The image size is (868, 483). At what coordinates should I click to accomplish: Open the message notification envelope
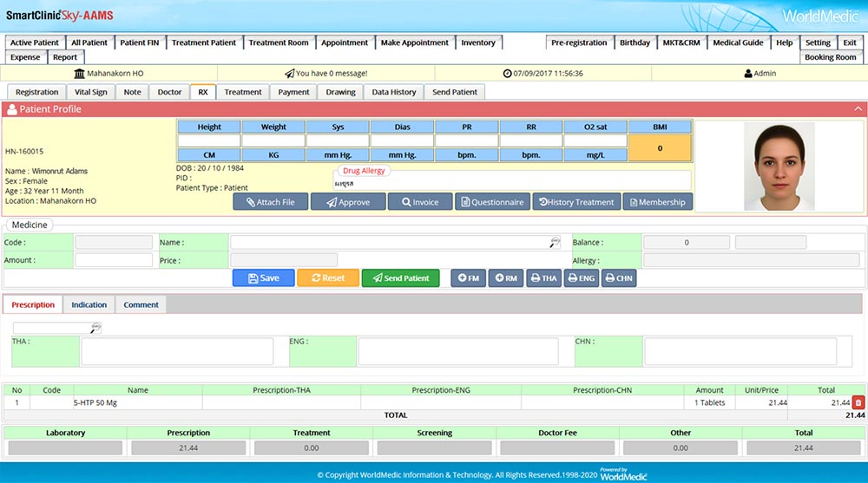click(290, 74)
